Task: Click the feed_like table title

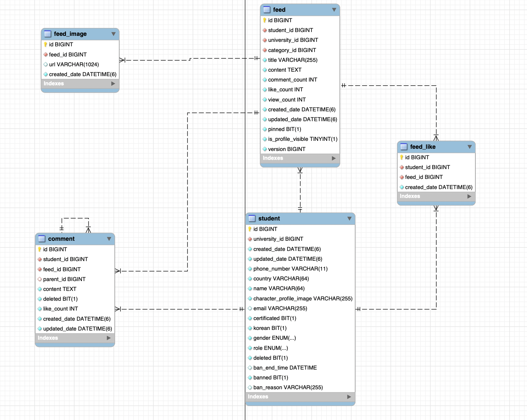Action: tap(423, 147)
